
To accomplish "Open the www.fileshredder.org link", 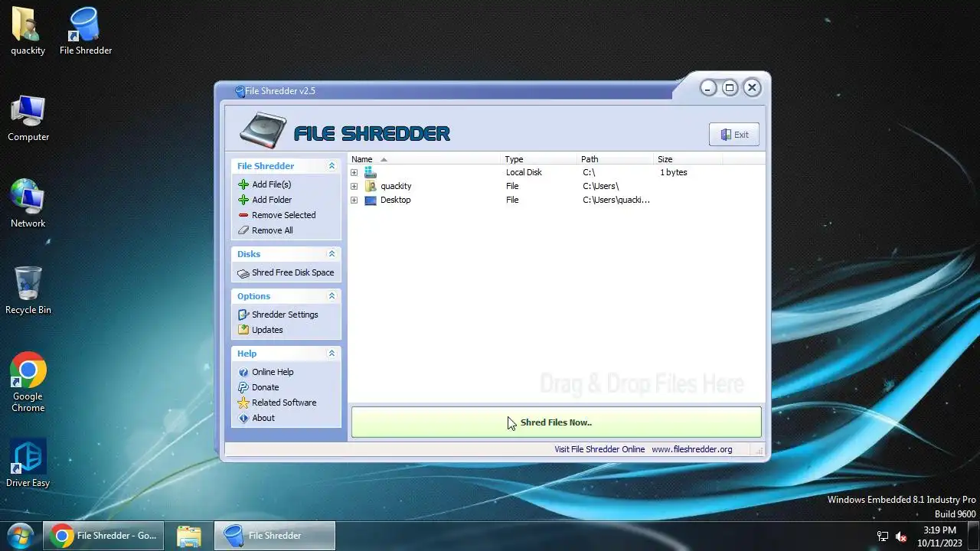I will [x=692, y=449].
